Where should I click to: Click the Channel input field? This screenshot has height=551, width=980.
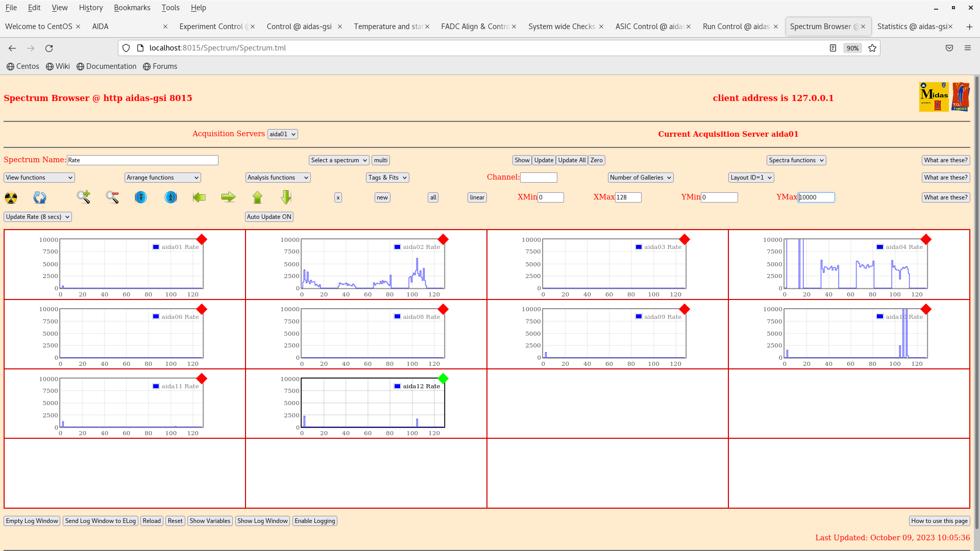tap(538, 178)
